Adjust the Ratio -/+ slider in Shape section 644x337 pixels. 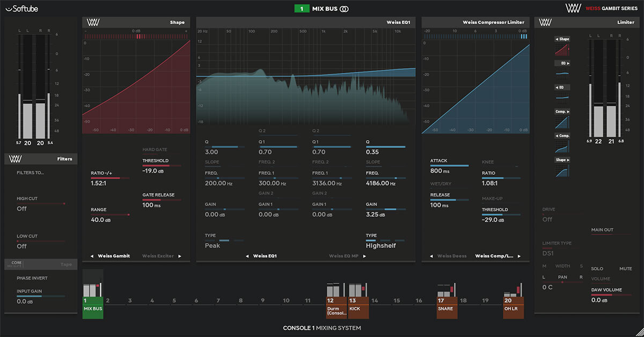[x=110, y=178]
